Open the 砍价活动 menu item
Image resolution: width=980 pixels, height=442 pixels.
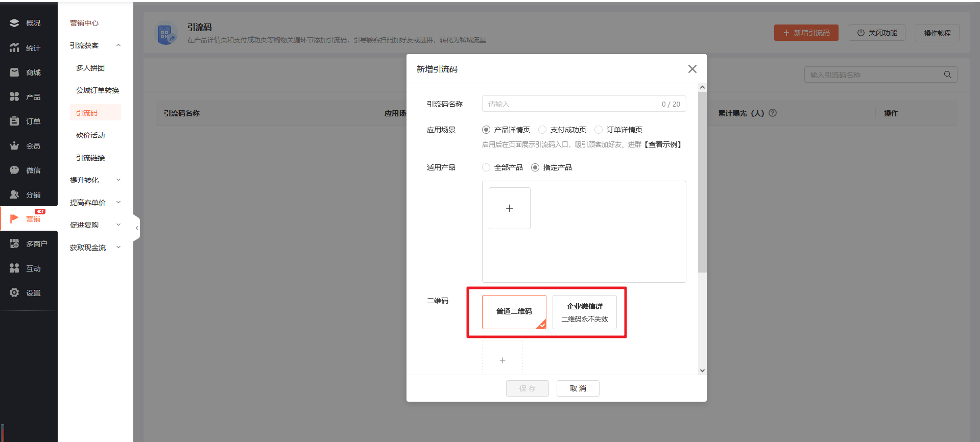pyautogui.click(x=90, y=135)
